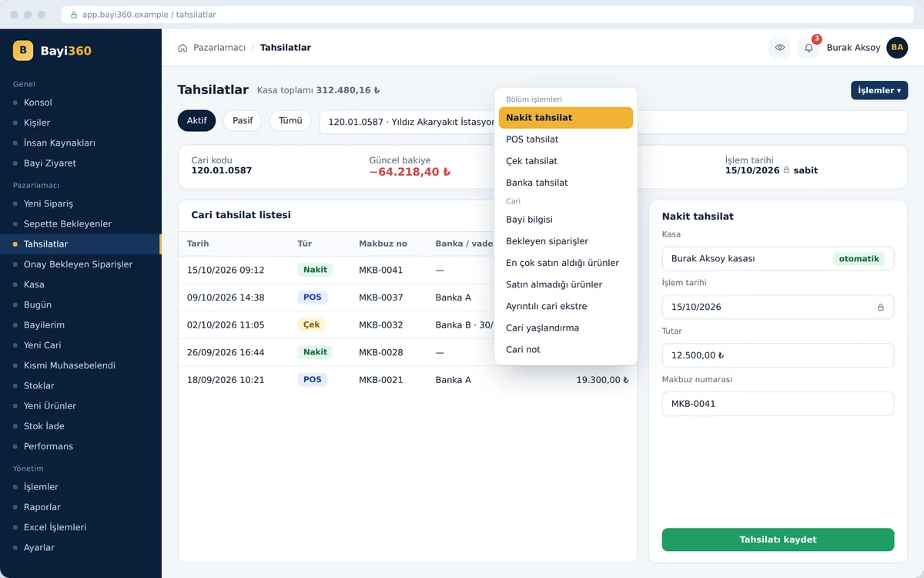
Task: Open Kısmi Muhasebelendi in sidebar
Action: 81,365
